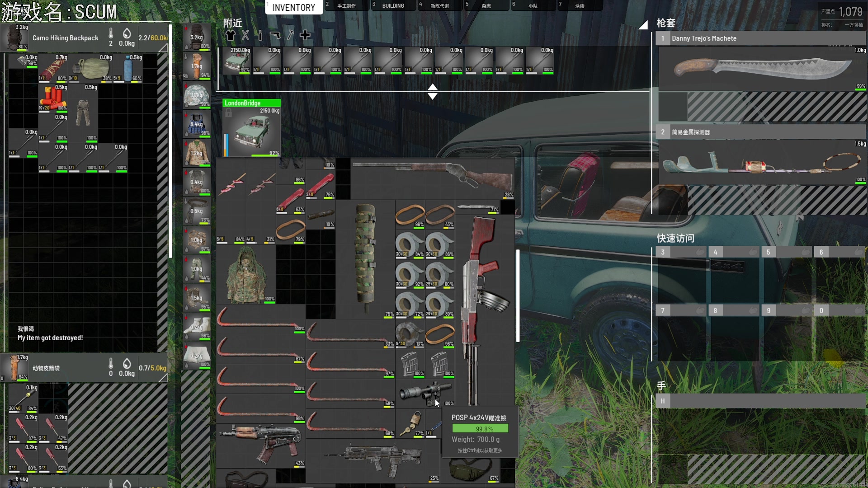Click the weapons filter pistol icon
Screen dimensions: 868x488
[x=275, y=35]
